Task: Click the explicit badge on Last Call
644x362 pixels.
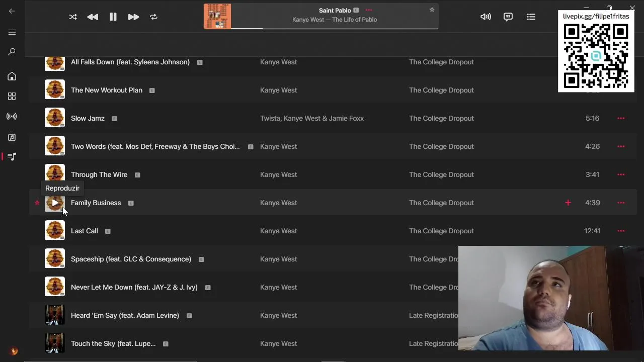Action: click(108, 231)
